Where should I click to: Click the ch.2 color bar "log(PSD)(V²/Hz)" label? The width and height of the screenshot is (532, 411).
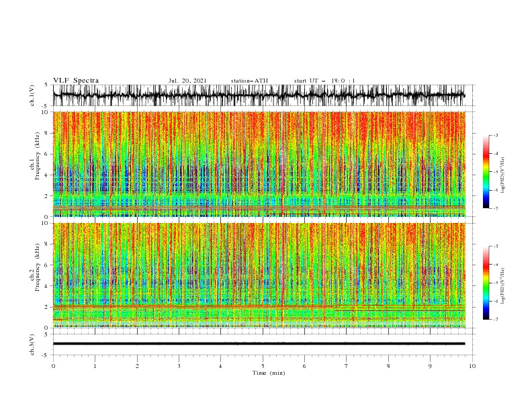click(503, 286)
